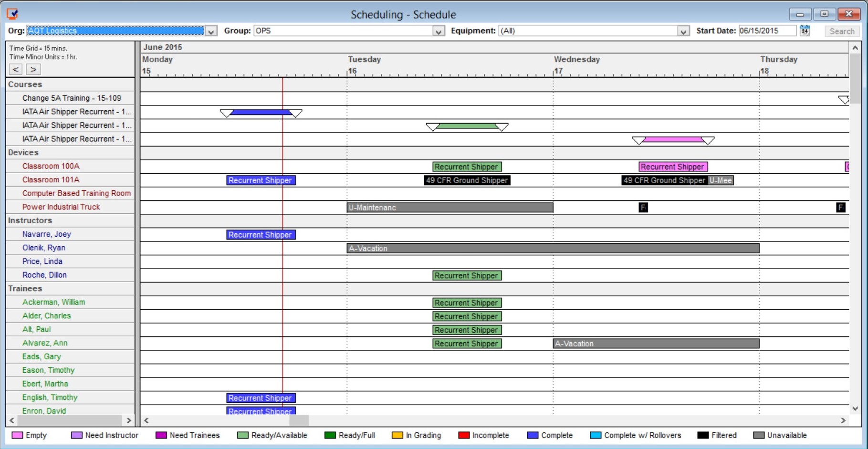
Task: Step the time grid forward with the > arrow
Action: pyautogui.click(x=33, y=69)
